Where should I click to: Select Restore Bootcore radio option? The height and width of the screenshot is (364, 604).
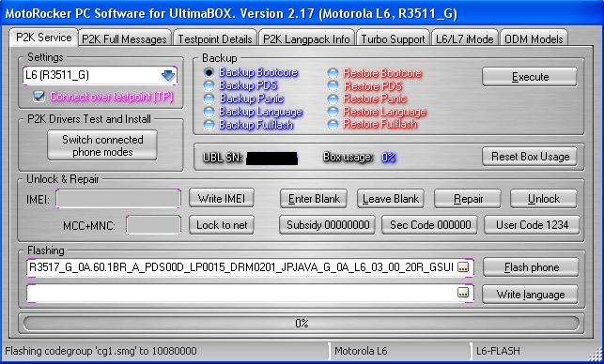tap(333, 73)
